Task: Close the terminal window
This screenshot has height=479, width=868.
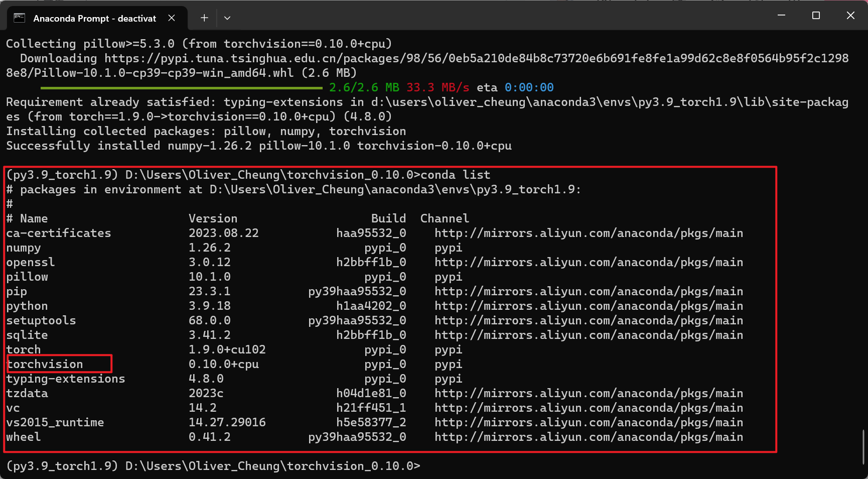Action: pyautogui.click(x=850, y=16)
